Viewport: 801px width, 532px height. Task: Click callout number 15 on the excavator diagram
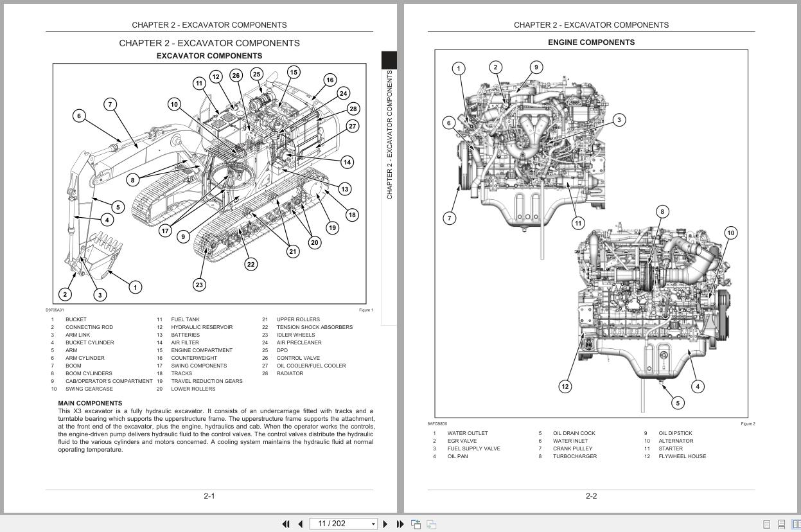tap(294, 73)
